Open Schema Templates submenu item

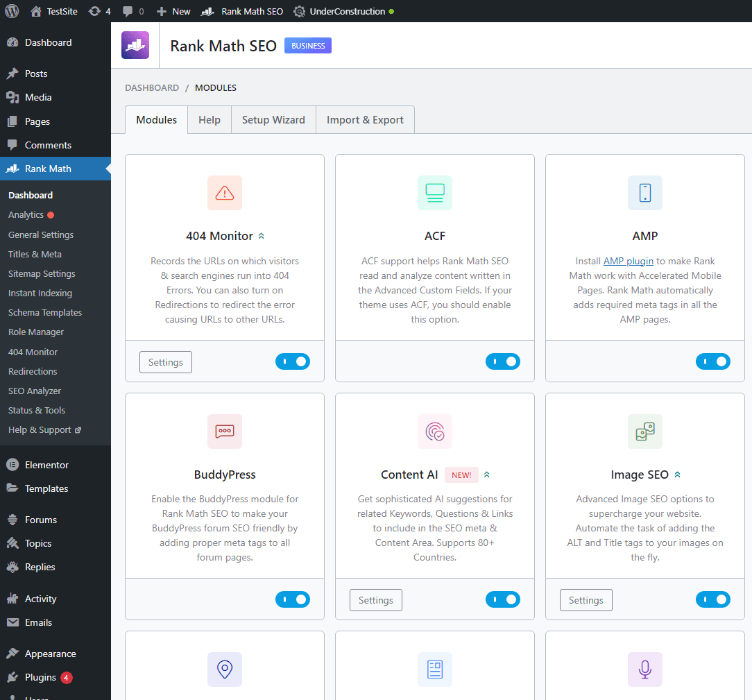coord(45,313)
